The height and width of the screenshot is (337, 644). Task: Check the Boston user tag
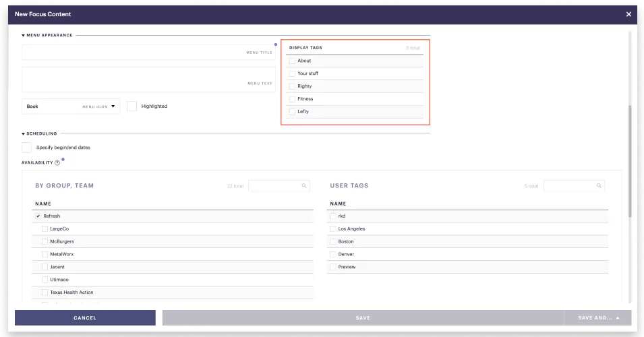click(333, 241)
